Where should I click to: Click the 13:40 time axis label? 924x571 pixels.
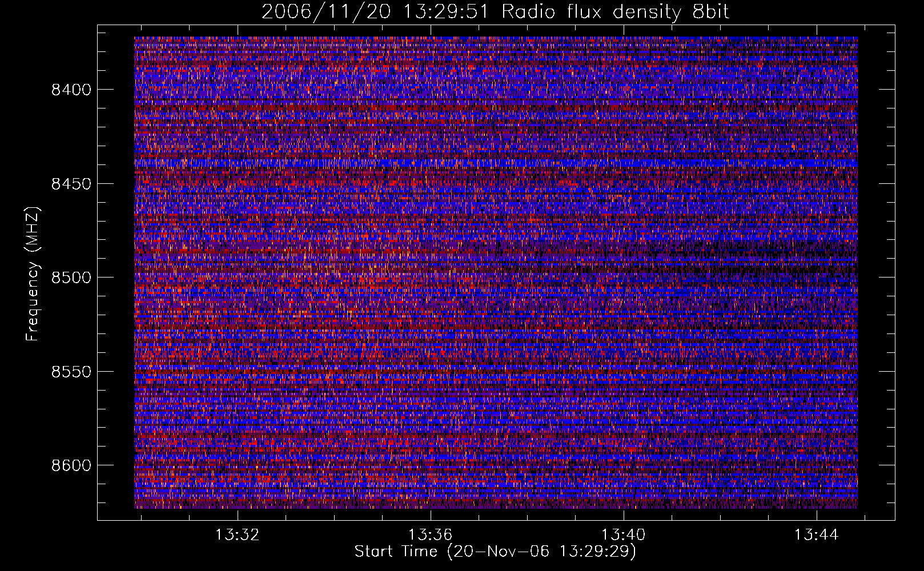pos(624,535)
